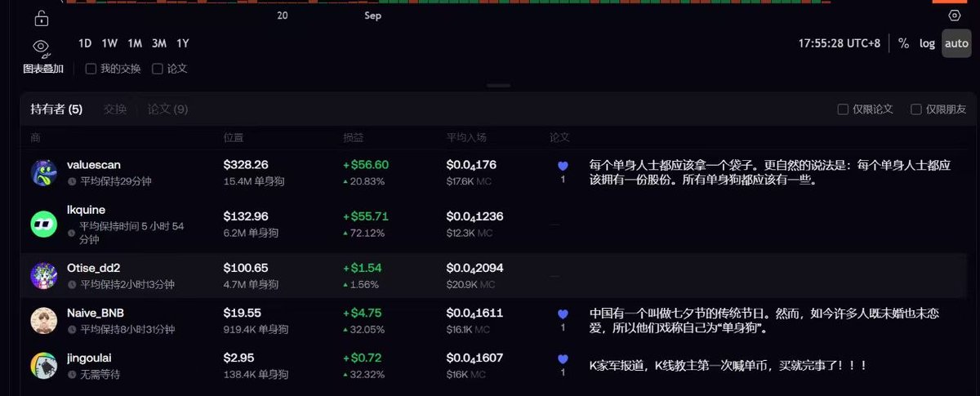Click Naive_BNB position $19.55
This screenshot has height=396, width=980.
point(242,313)
